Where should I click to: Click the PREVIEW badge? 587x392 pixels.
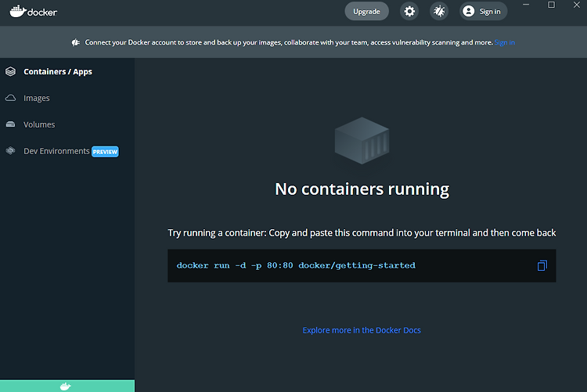[x=105, y=152]
